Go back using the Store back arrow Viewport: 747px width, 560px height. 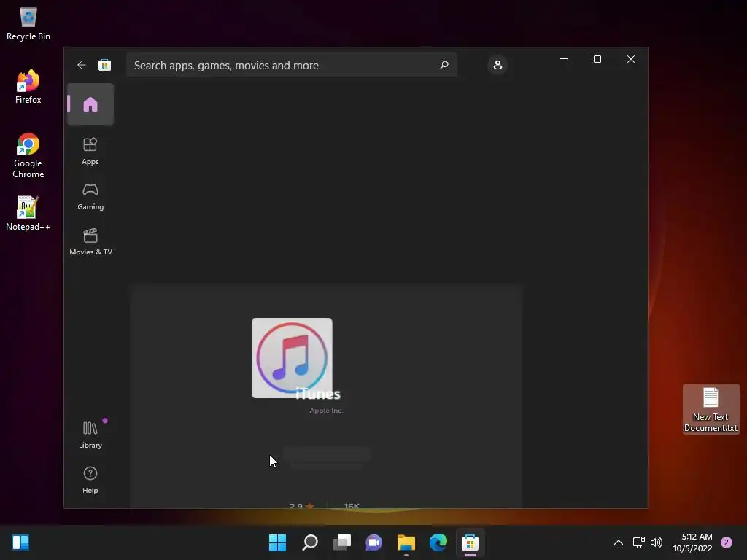point(82,65)
